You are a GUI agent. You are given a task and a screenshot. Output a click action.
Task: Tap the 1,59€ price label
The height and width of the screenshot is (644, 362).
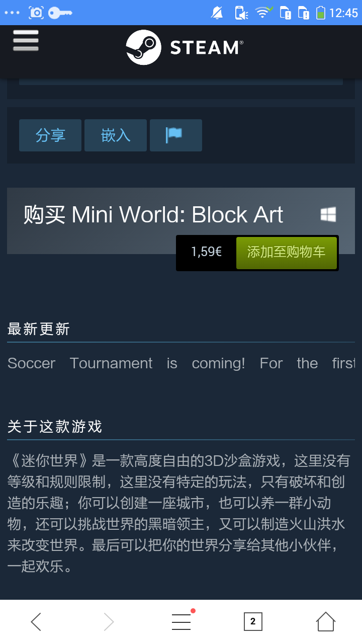tap(206, 252)
